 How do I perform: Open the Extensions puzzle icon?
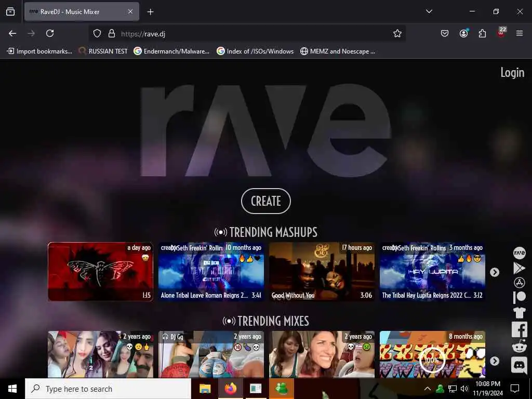[482, 33]
